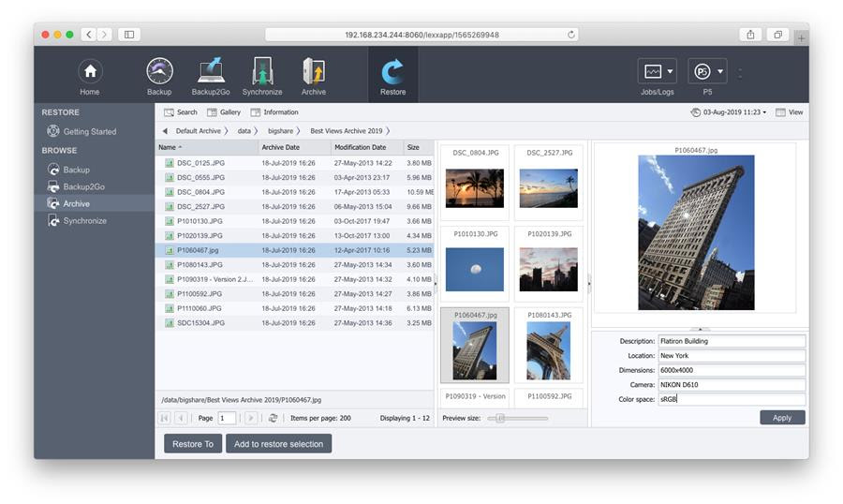
Task: Click the Safari address bar
Action: coord(421,35)
